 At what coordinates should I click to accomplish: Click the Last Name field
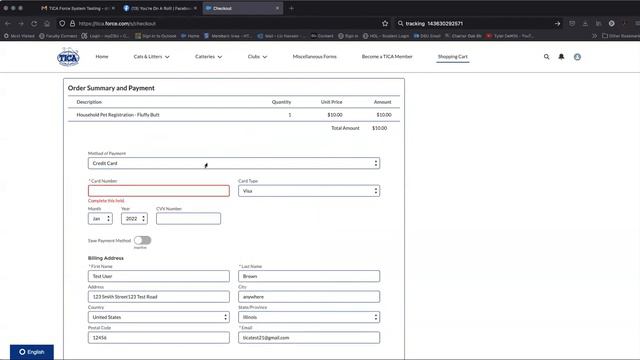point(309,276)
